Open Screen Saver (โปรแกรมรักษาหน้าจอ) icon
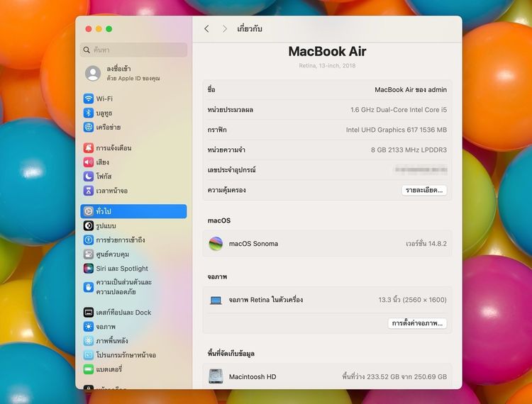 pyautogui.click(x=89, y=355)
